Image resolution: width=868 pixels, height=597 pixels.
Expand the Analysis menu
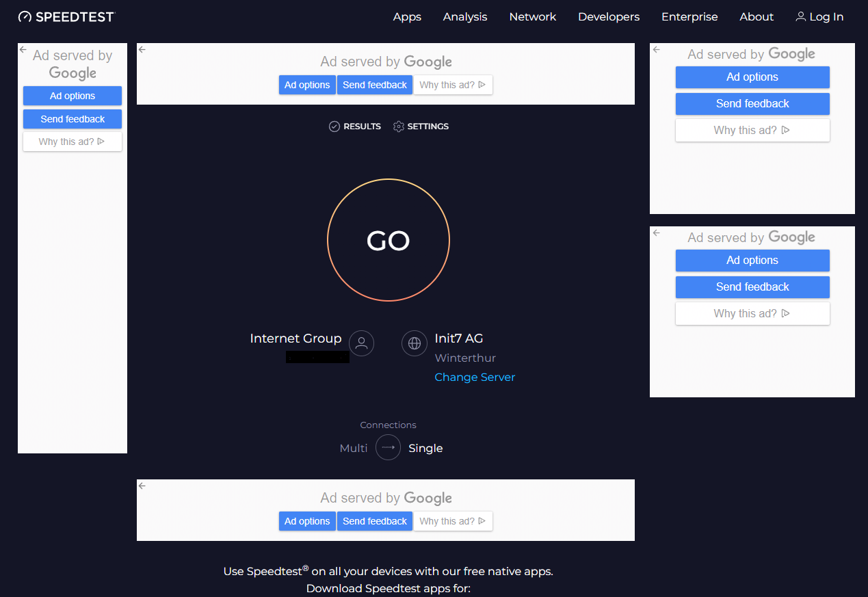point(465,17)
